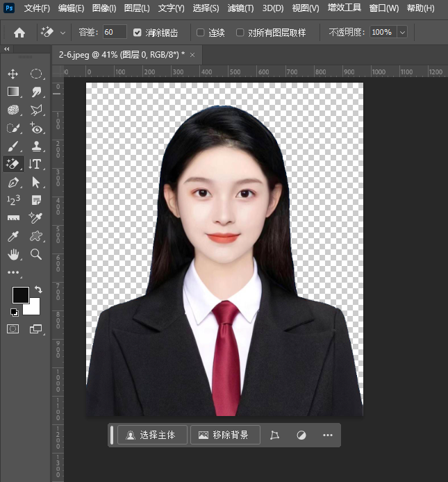Close the 2-6.jpeg document tab
Image resolution: width=448 pixels, height=482 pixels.
tap(192, 55)
